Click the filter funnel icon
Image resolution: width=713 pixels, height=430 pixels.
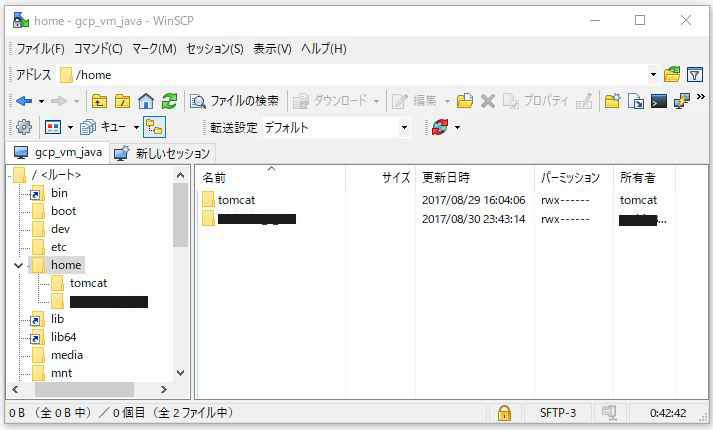(x=695, y=75)
